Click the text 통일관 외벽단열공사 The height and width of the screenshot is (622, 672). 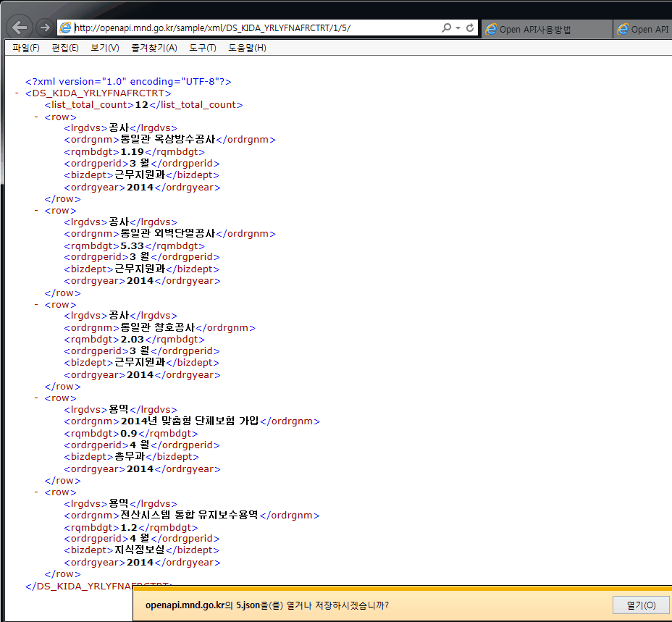pyautogui.click(x=167, y=233)
